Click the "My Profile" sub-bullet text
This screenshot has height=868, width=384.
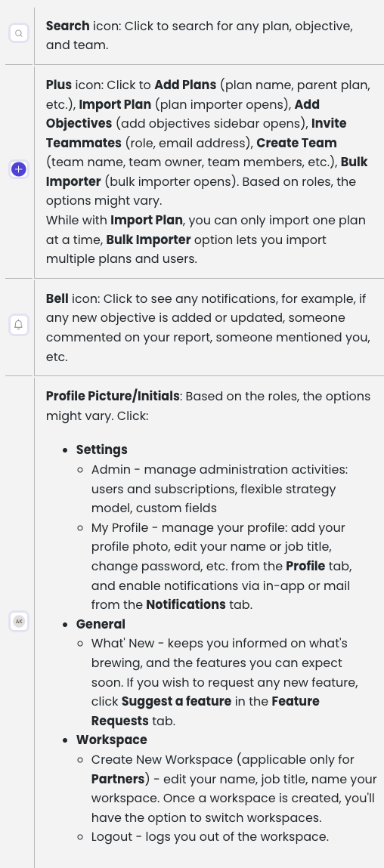117,527
